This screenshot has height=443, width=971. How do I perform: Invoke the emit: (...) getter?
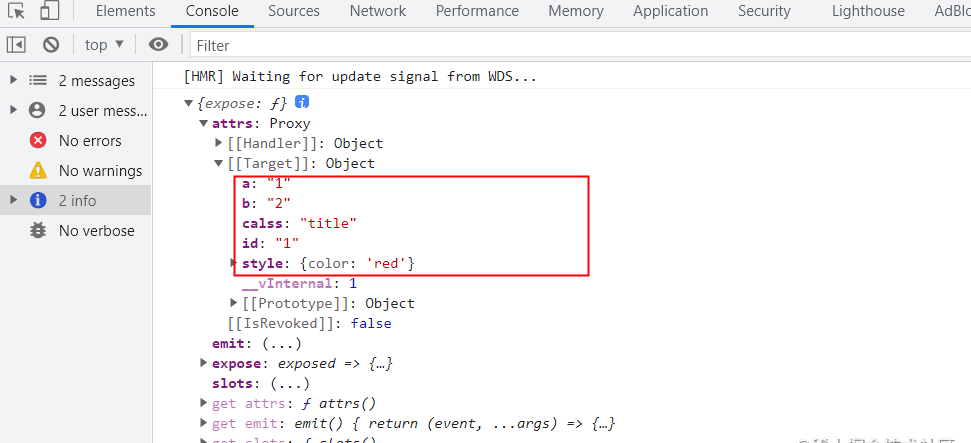282,343
